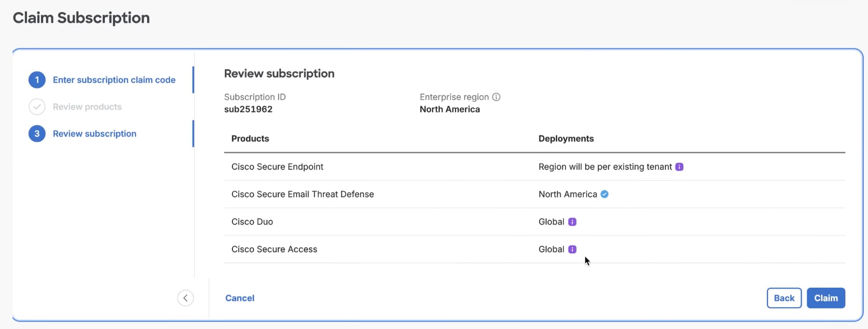Click the Products column header
Viewport: 868px width, 329px height.
[250, 139]
